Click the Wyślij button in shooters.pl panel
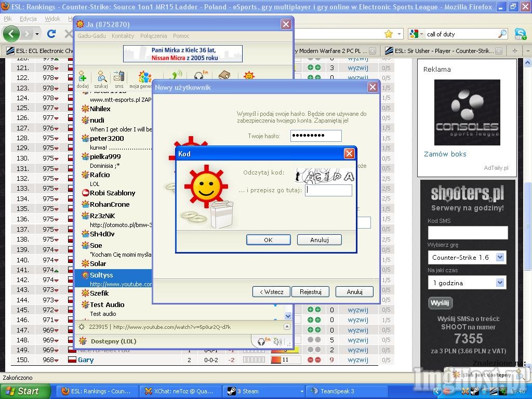532x399 pixels. (440, 303)
